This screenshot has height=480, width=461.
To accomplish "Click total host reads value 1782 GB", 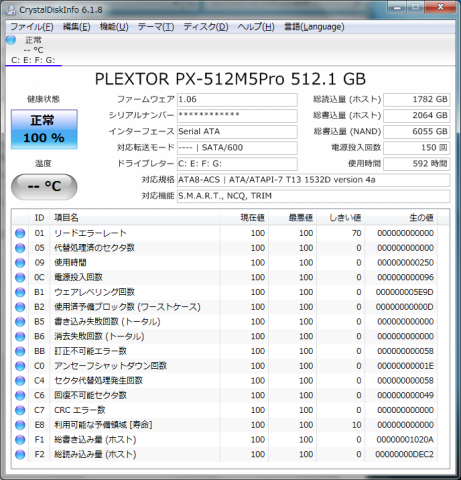I will click(x=417, y=99).
